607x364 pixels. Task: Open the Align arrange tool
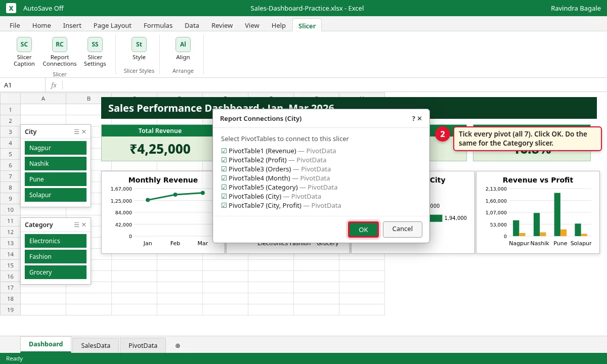click(183, 49)
